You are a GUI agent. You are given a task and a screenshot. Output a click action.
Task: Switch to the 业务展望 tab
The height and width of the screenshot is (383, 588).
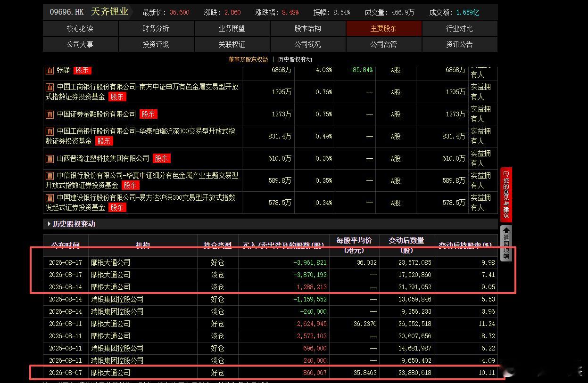[x=232, y=28]
